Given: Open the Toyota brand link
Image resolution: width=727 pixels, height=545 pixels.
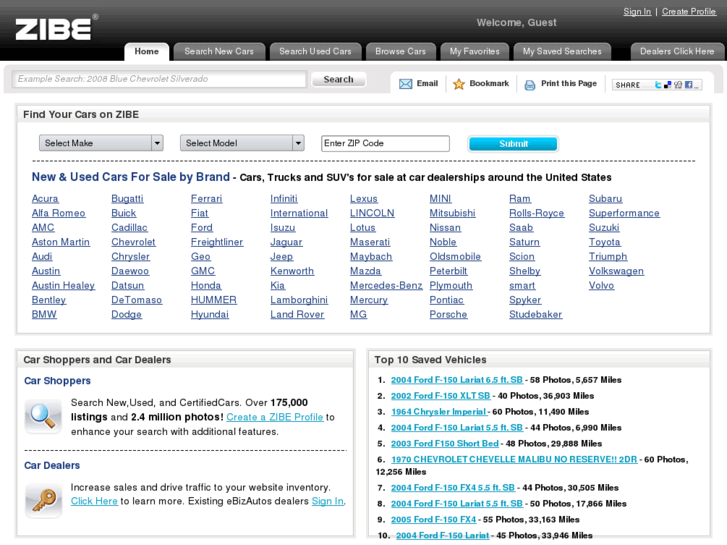Looking at the screenshot, I should [x=605, y=242].
